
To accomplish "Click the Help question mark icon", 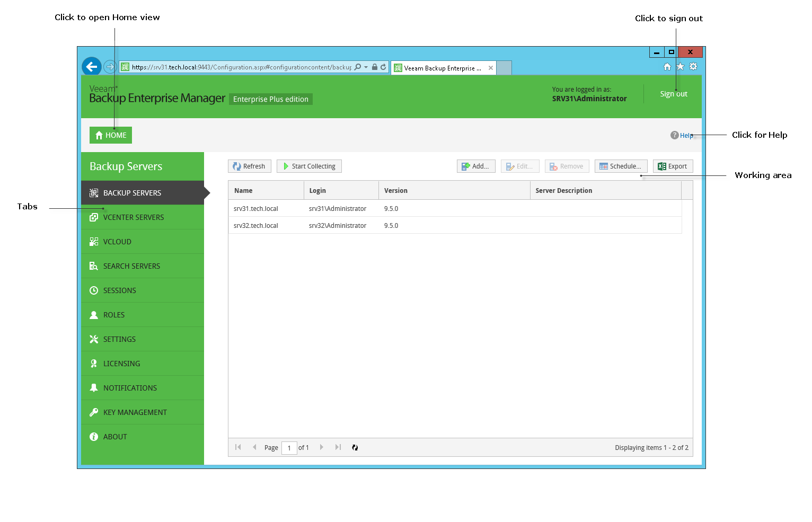I will point(674,135).
